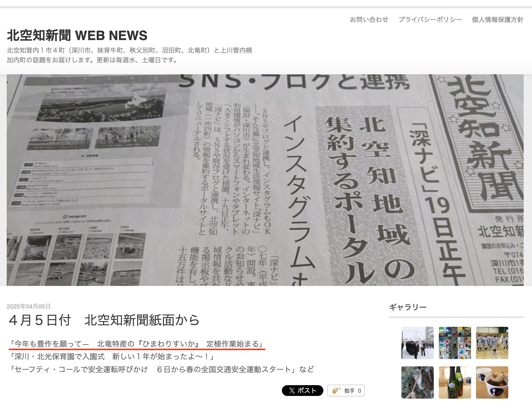Click the 2025年04月05日 post date
Image resolution: width=532 pixels, height=404 pixels.
(x=29, y=306)
